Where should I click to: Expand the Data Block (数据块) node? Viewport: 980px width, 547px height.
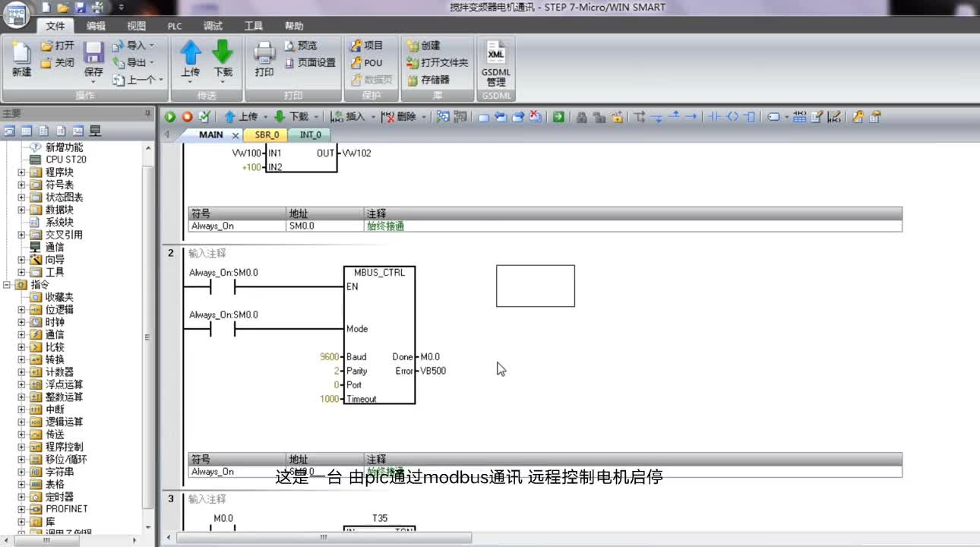tap(21, 210)
